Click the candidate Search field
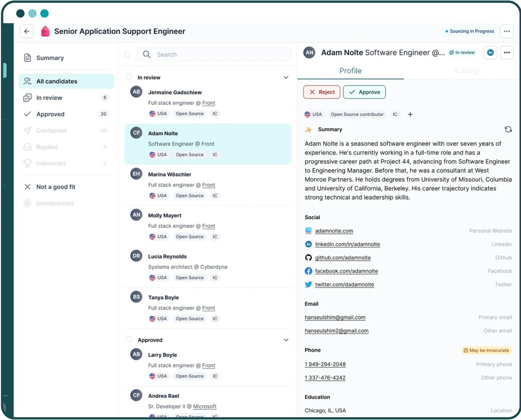521x420 pixels. click(x=218, y=55)
